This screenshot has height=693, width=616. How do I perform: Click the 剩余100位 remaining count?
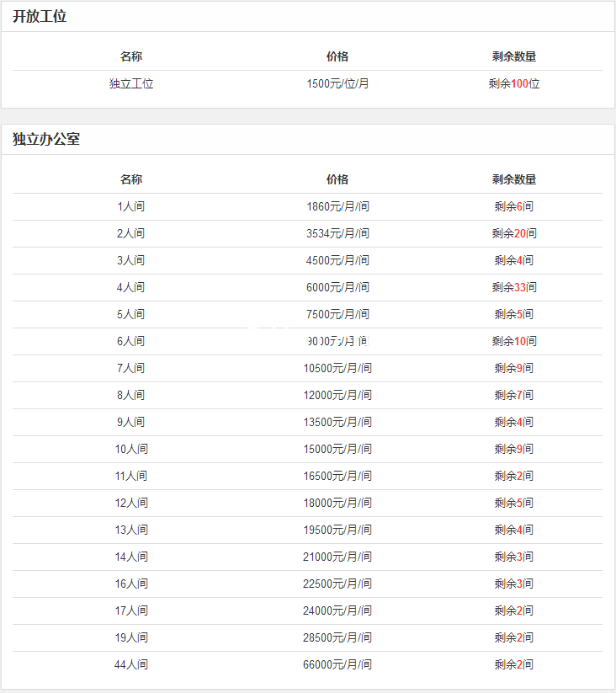coord(513,83)
